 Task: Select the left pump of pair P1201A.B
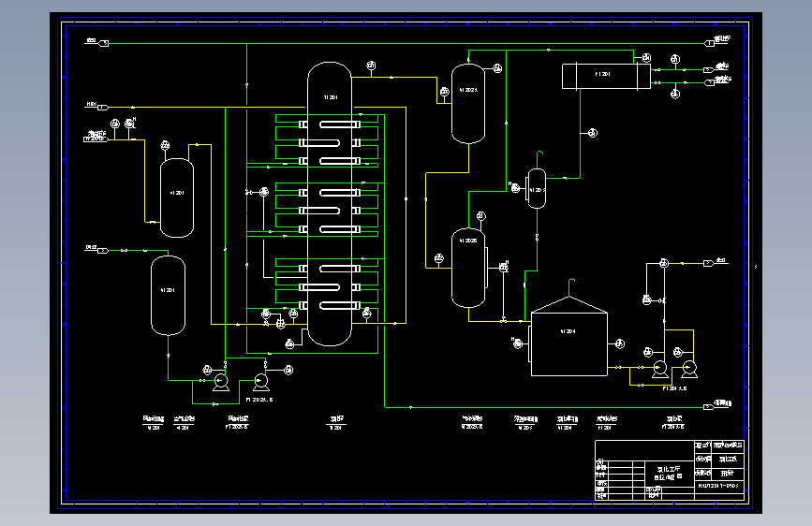[x=659, y=369]
